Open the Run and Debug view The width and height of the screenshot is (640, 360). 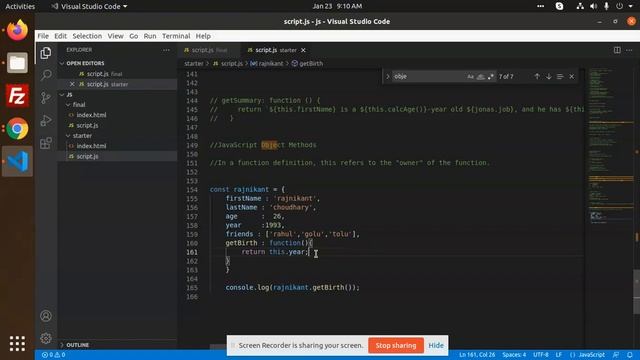46,120
